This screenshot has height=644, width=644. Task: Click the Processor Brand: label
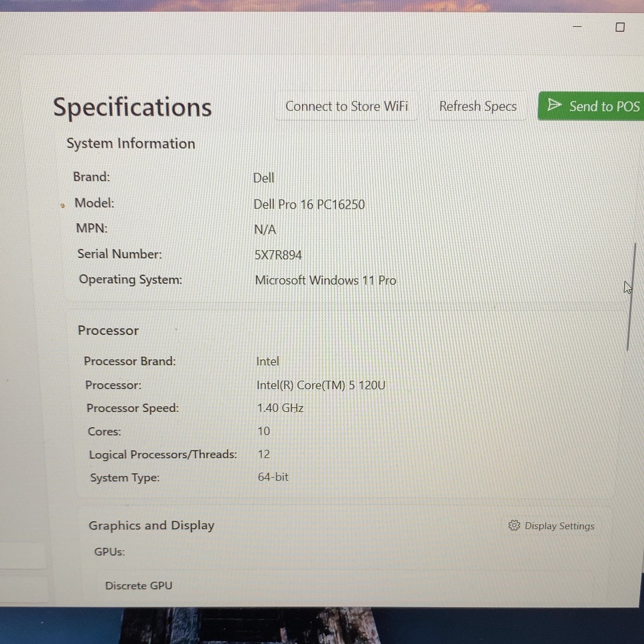pos(130,361)
